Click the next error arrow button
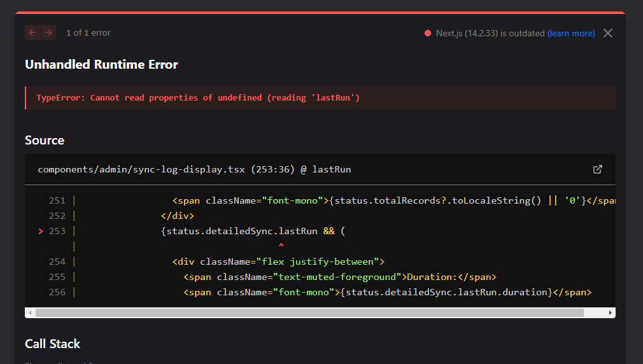643x364 pixels. 48,32
